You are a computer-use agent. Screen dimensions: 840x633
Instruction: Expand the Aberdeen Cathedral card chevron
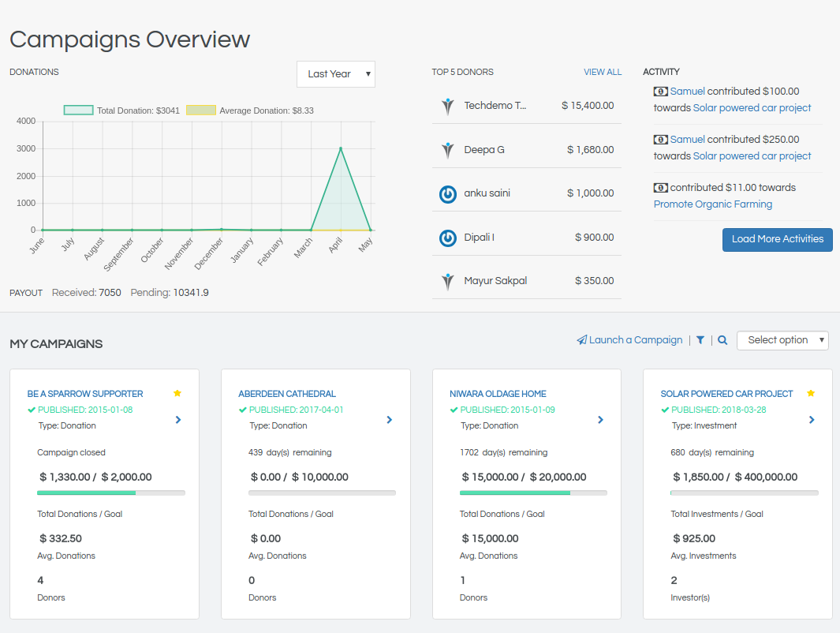(390, 420)
